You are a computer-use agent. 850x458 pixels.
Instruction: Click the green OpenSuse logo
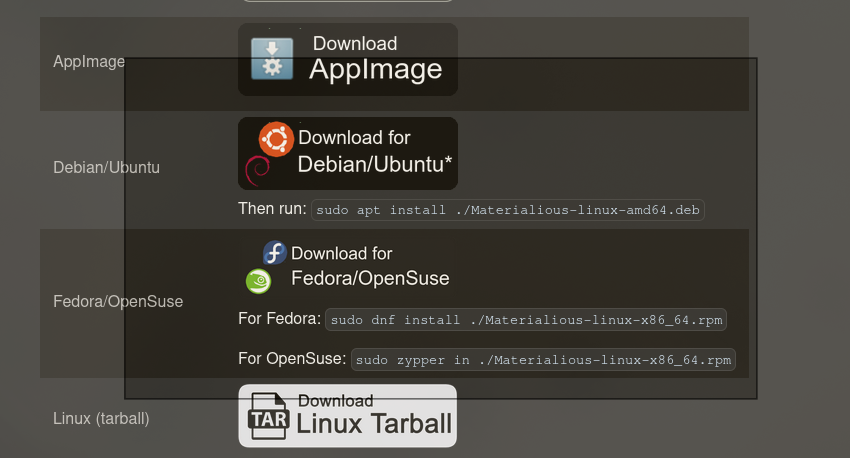258,281
